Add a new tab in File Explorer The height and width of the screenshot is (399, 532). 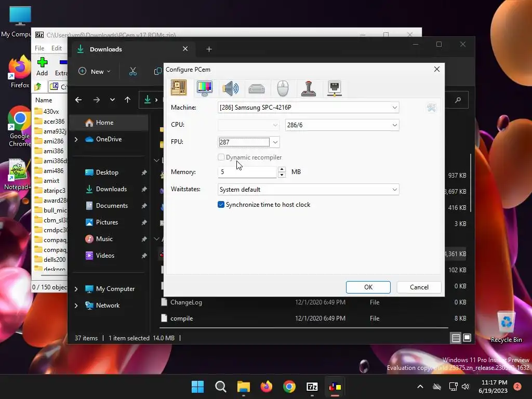209,49
